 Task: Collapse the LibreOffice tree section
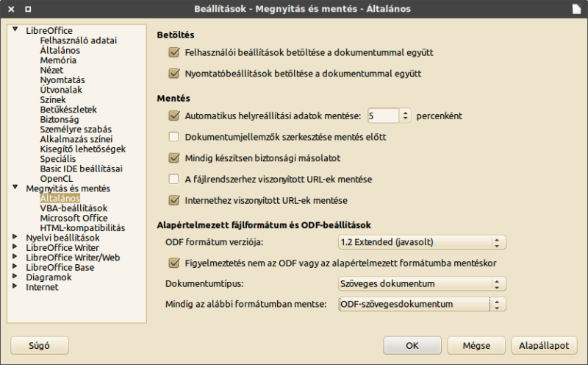tap(15, 29)
